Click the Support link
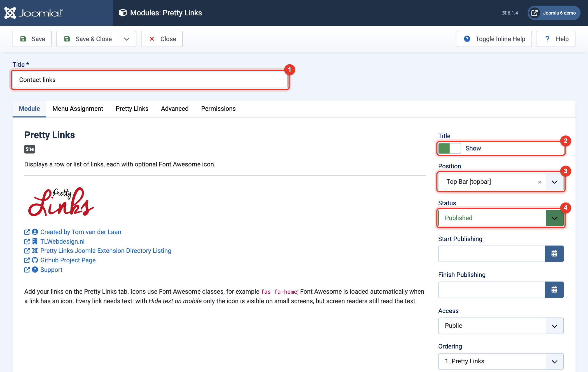Screen dimensions: 588x372 point(51,270)
